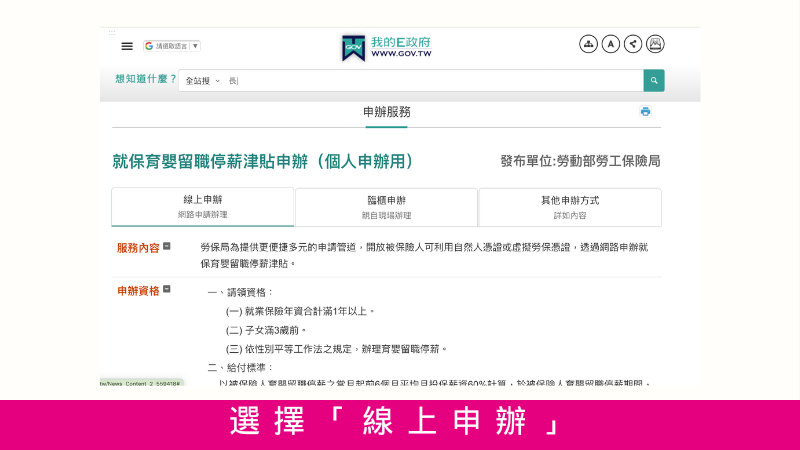
Task: Open the Google language selection dropdown
Action: point(171,46)
